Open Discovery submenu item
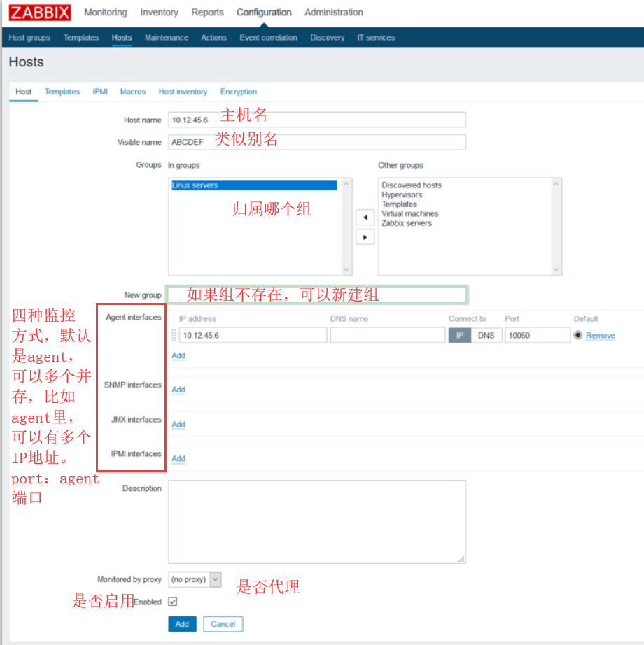This screenshot has height=645, width=644. point(327,38)
